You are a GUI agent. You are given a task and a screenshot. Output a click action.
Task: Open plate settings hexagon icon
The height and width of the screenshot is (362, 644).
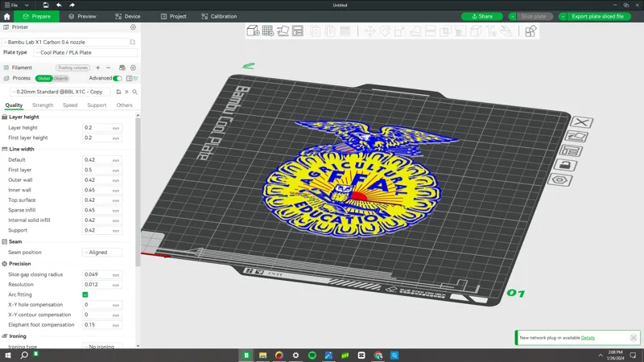(x=559, y=179)
